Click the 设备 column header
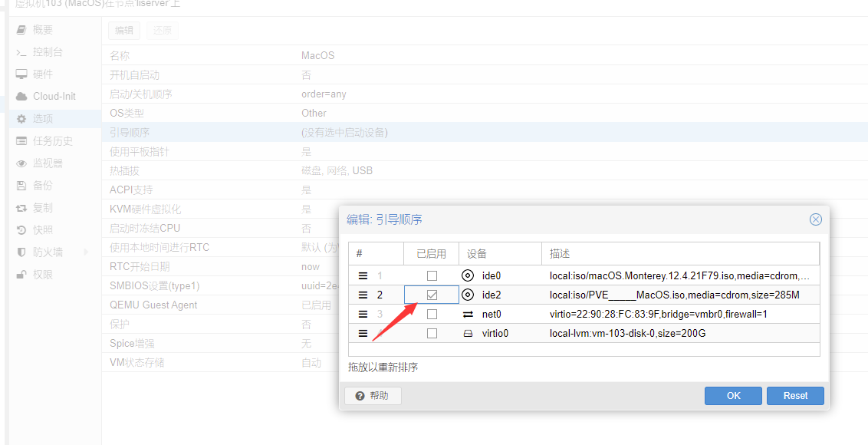The height and width of the screenshot is (445, 868). click(x=501, y=254)
